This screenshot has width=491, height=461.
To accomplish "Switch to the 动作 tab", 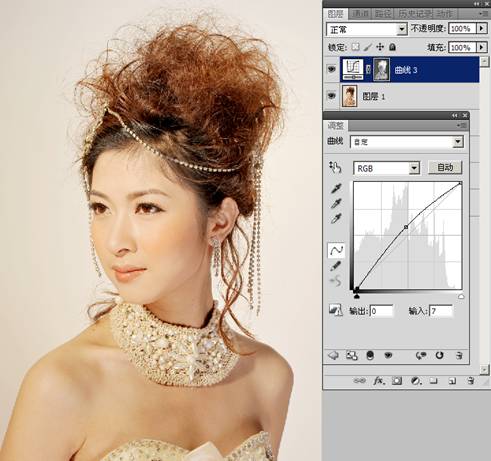I will coord(445,14).
